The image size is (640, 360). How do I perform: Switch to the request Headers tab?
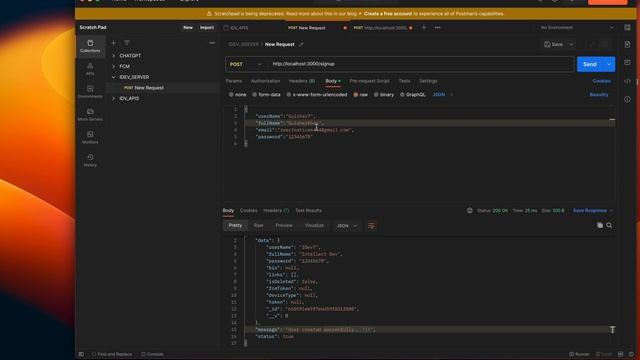pyautogui.click(x=302, y=81)
